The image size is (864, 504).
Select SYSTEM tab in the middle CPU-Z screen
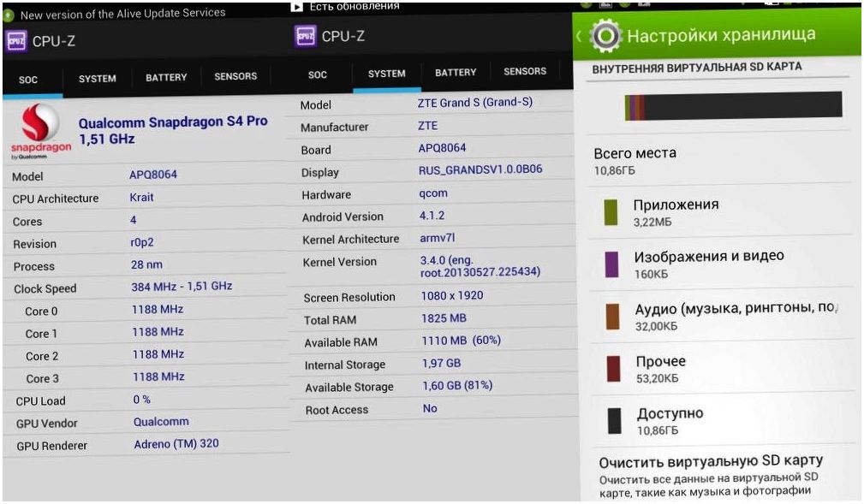387,74
